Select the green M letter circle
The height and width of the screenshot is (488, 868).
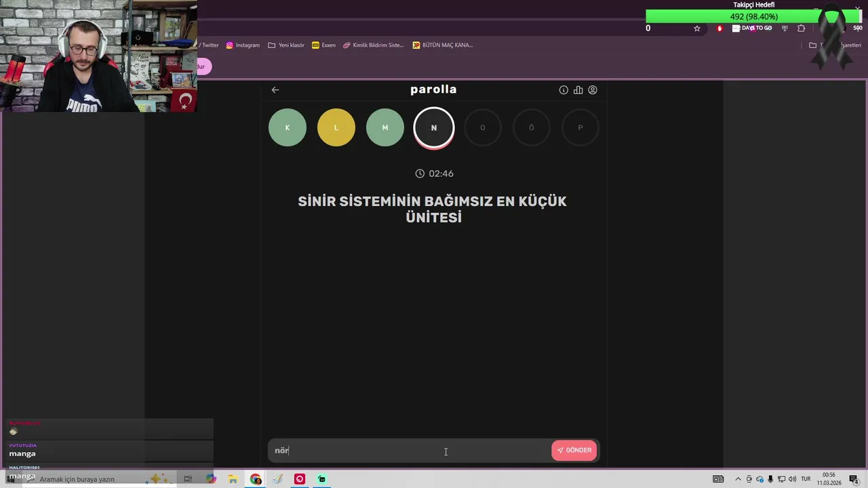pyautogui.click(x=385, y=127)
